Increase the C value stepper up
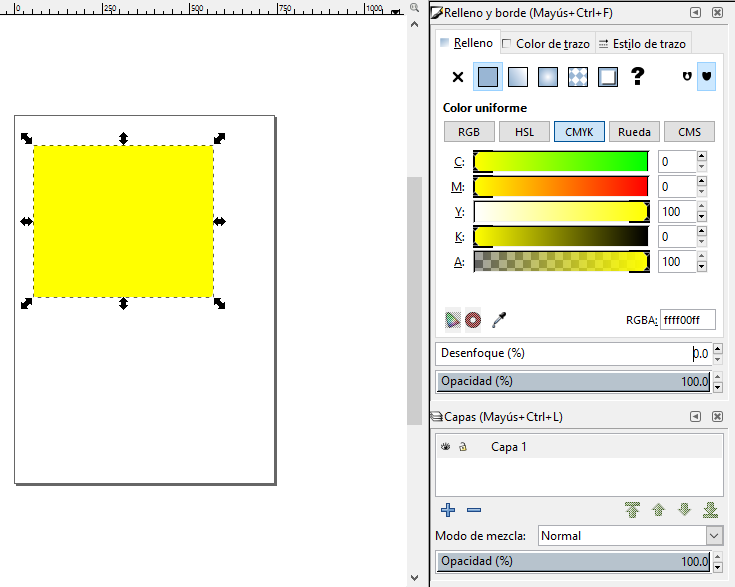Viewport: 735px width, 587px height. click(x=701, y=156)
